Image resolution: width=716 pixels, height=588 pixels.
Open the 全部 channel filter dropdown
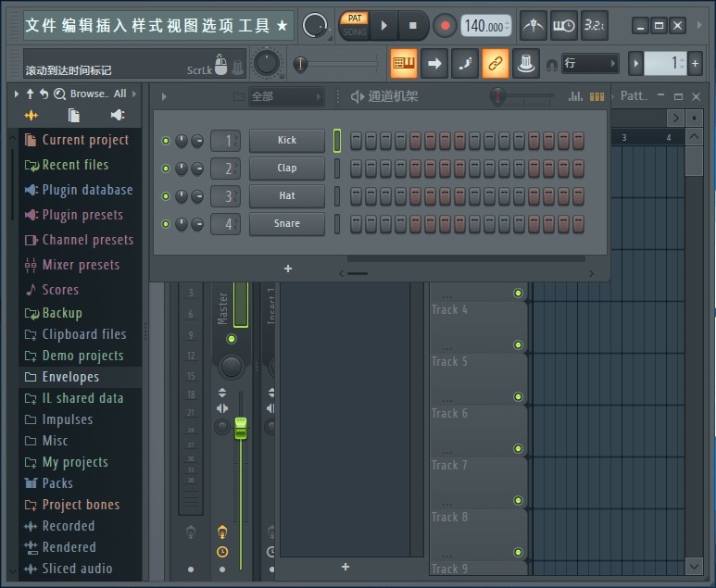286,96
